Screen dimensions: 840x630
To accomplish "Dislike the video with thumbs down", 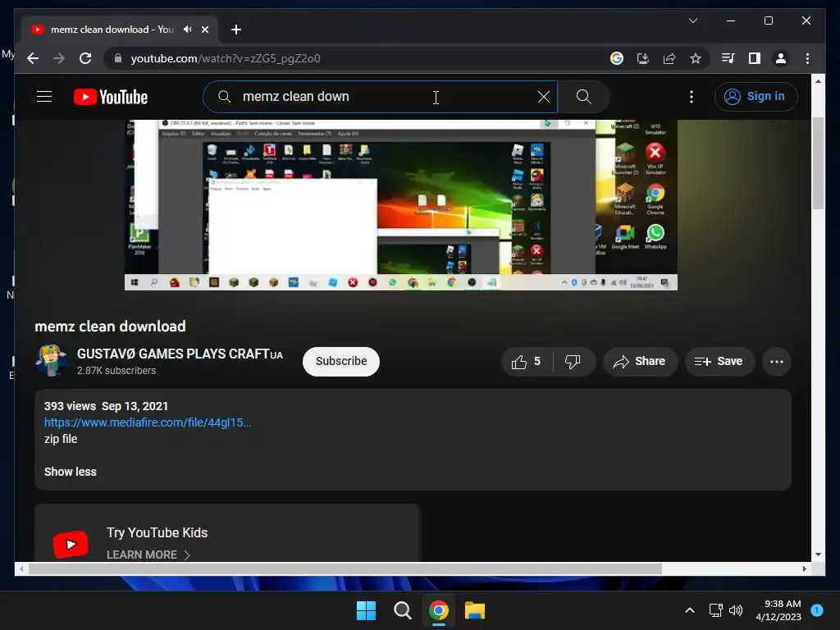I will pyautogui.click(x=573, y=362).
